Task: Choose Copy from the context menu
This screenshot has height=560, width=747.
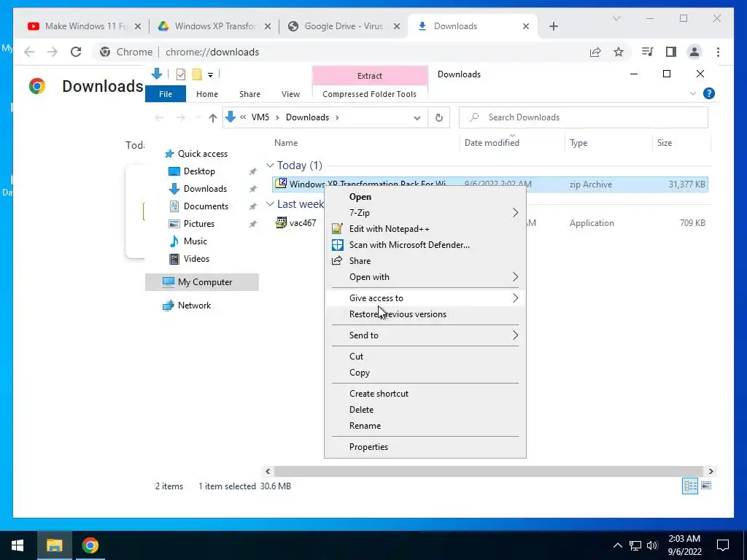Action: (x=425, y=373)
